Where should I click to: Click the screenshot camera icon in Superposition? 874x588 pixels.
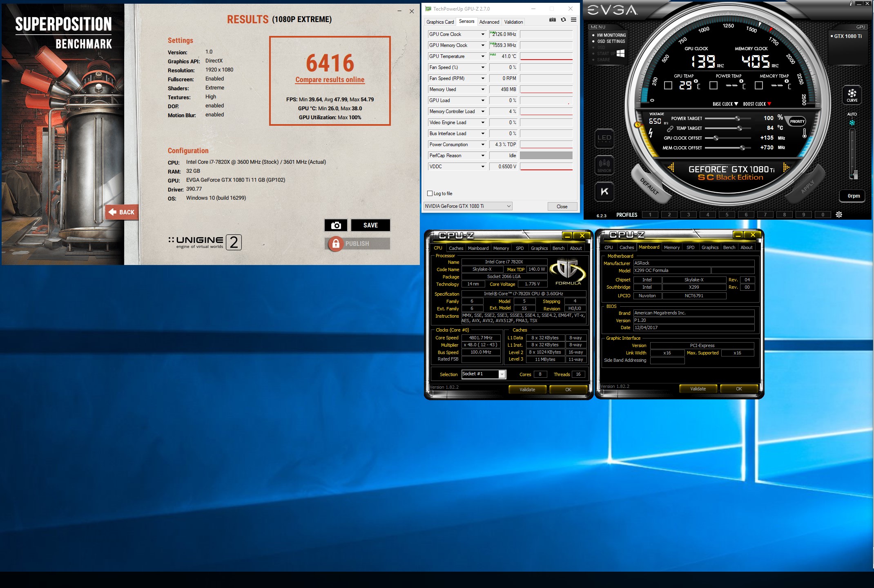[336, 225]
